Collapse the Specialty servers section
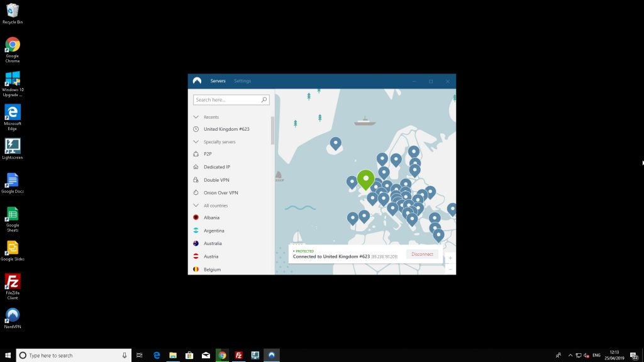Screen dimensions: 644x362 pyautogui.click(x=196, y=141)
